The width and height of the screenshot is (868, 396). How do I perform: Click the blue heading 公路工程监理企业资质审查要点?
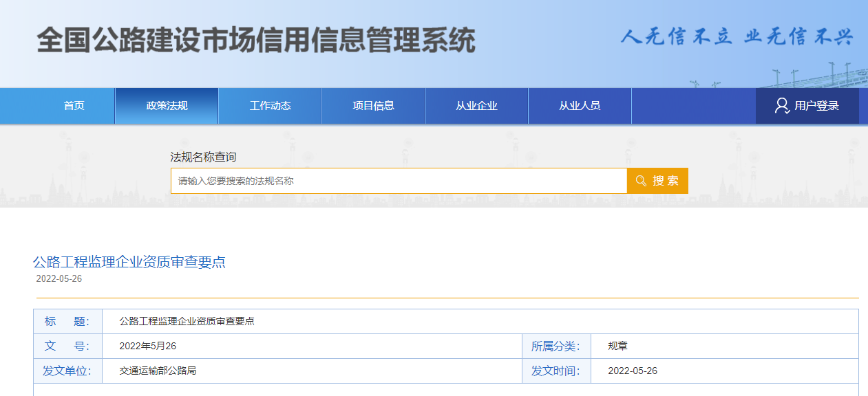[x=129, y=262]
